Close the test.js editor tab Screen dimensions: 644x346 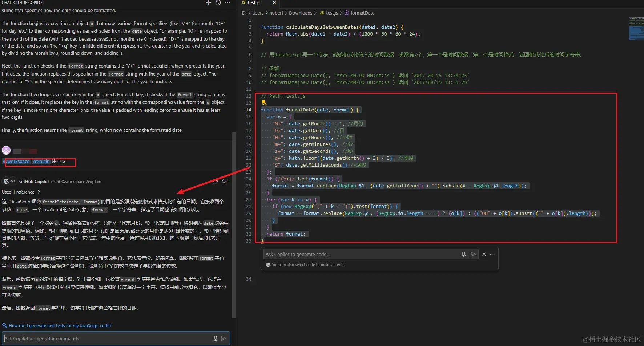click(274, 3)
